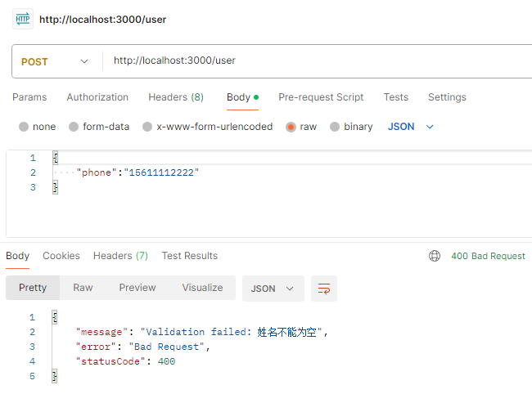Select the binary body radio button

click(335, 127)
